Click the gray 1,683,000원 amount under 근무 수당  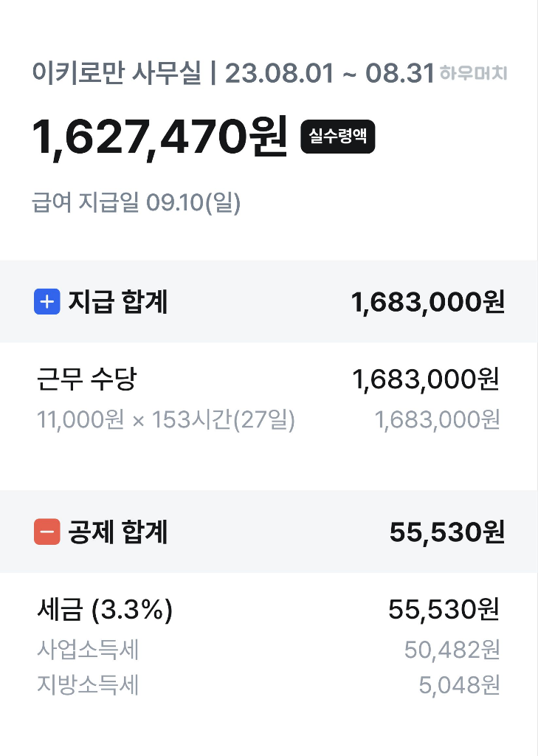pyautogui.click(x=438, y=420)
